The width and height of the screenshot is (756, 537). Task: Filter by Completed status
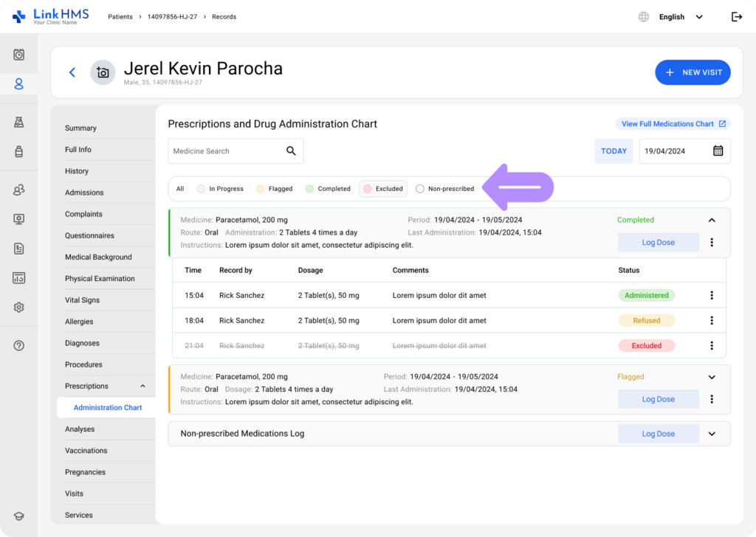[x=328, y=189]
